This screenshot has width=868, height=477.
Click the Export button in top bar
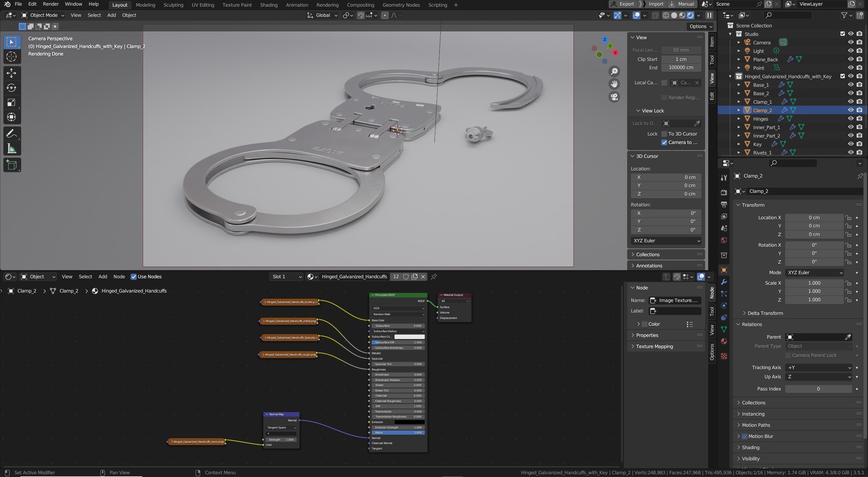click(x=626, y=4)
